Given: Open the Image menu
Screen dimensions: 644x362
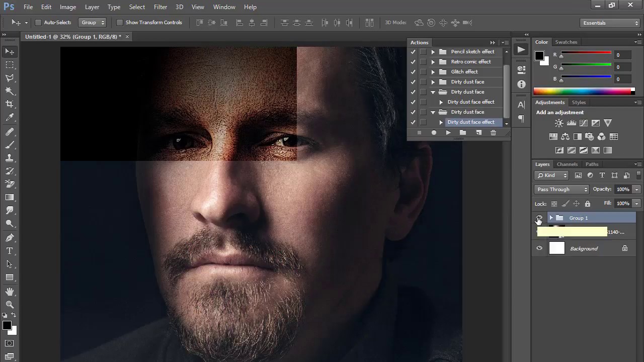Looking at the screenshot, I should [x=68, y=7].
